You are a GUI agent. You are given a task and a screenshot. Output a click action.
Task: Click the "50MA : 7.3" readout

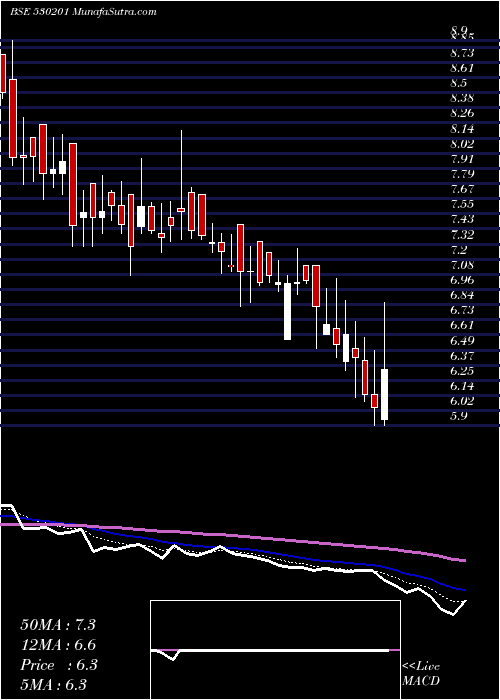pyautogui.click(x=58, y=625)
